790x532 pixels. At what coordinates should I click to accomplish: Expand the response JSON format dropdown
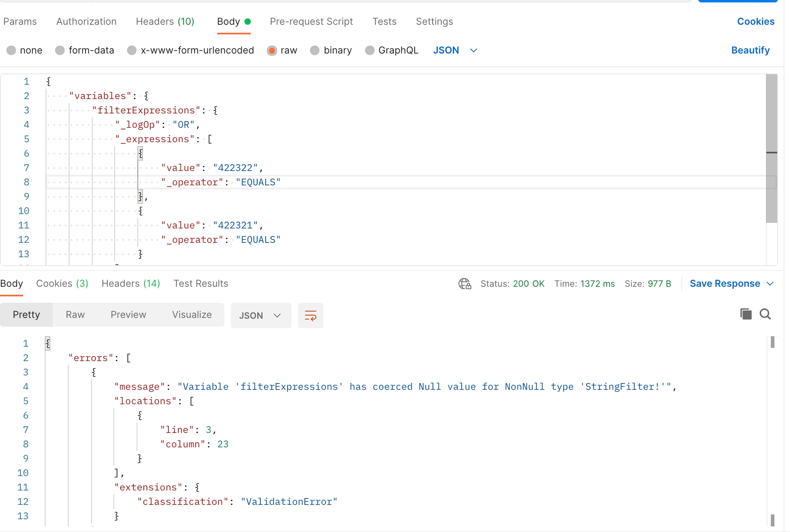pyautogui.click(x=260, y=316)
